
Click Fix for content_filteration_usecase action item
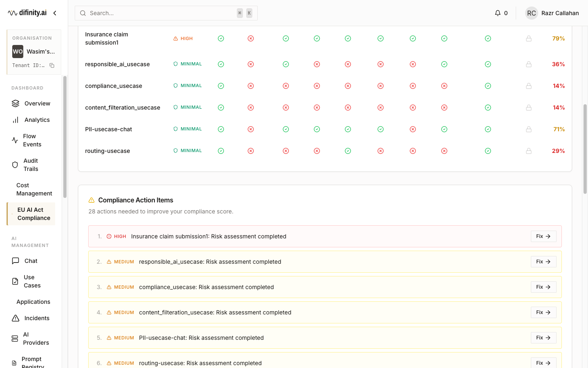point(543,312)
